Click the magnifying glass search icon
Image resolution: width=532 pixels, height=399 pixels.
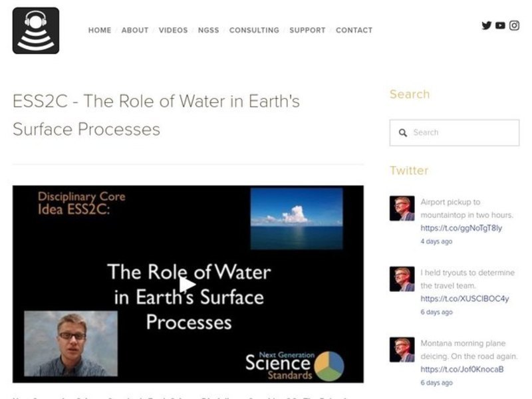403,133
